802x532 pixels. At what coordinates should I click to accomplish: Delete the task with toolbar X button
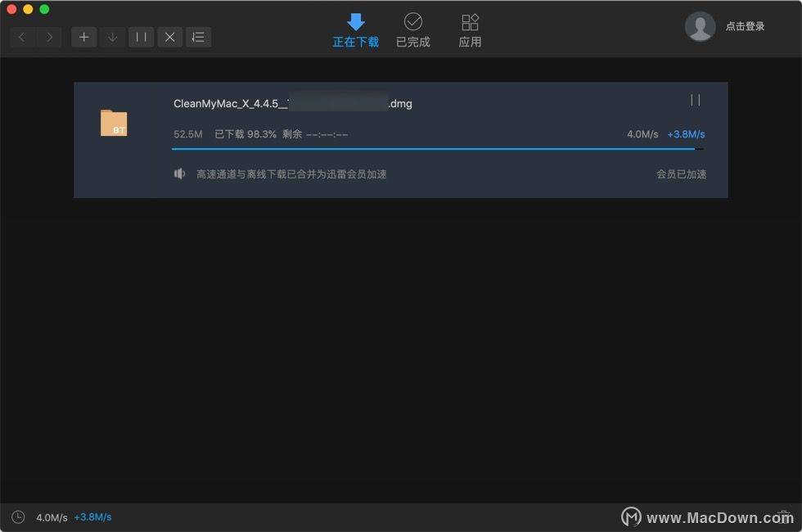170,37
